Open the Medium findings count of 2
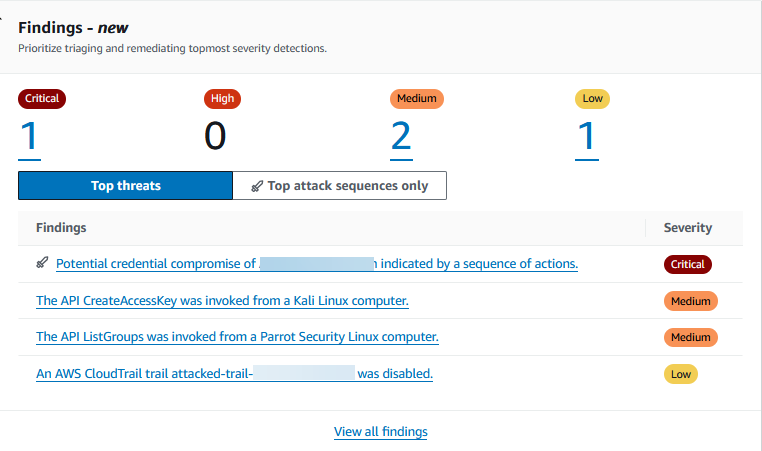The height and width of the screenshot is (451, 762). pyautogui.click(x=401, y=135)
